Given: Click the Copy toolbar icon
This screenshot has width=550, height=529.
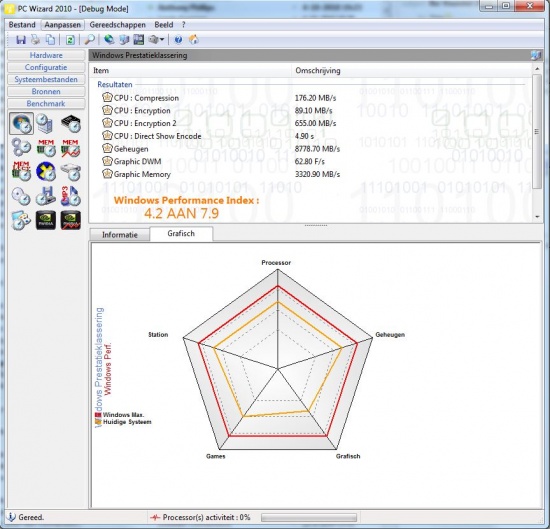Looking at the screenshot, I should pyautogui.click(x=51, y=40).
